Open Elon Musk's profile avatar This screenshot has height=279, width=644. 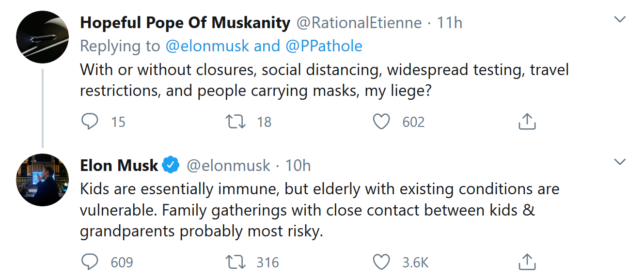tap(42, 180)
